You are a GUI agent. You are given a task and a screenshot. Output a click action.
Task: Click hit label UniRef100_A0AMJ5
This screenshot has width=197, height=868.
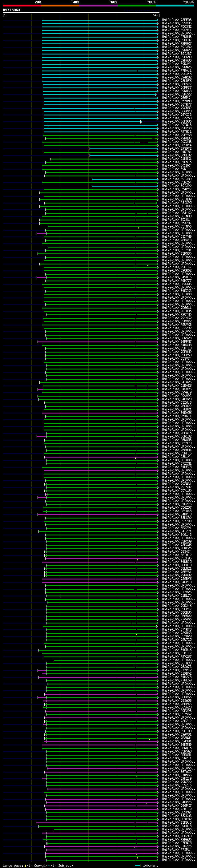pos(177,826)
